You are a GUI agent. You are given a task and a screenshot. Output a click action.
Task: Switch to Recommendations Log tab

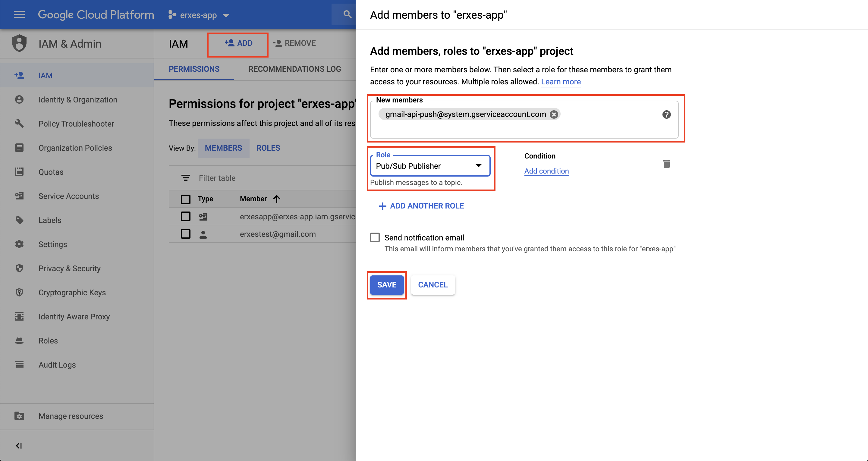pyautogui.click(x=294, y=69)
